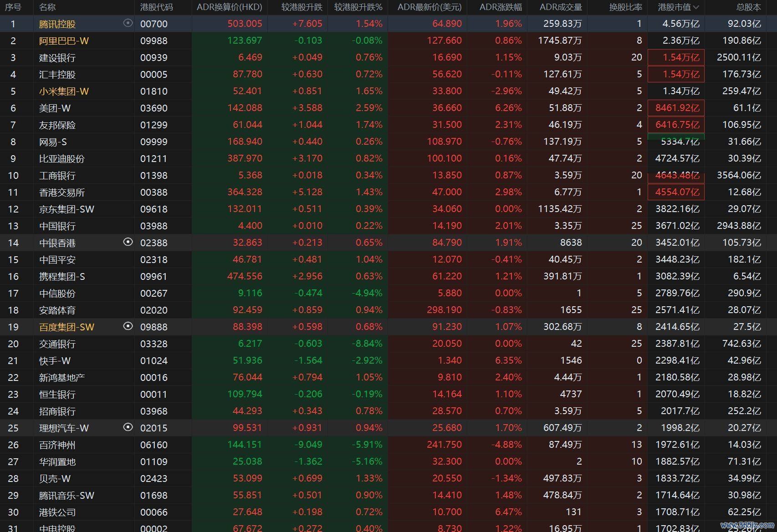The image size is (777, 532).
Task: Select the 港铁公司 stock name
Action: [57, 512]
